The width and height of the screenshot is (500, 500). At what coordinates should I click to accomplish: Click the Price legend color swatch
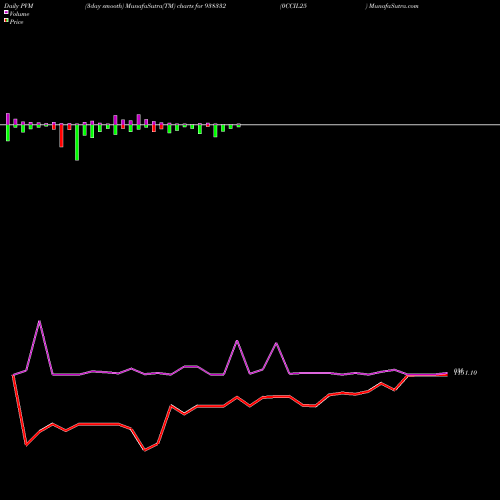(x=6, y=21)
